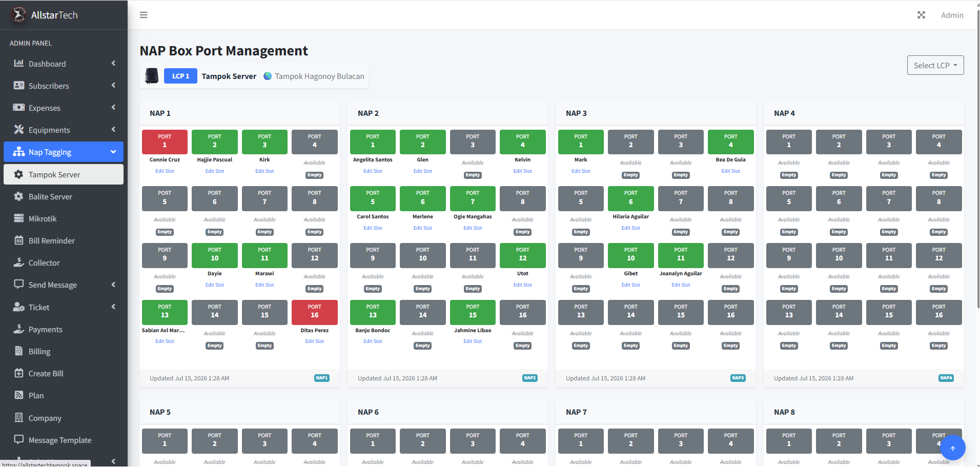980x467 pixels.
Task: Click Edit Slot under Hilaria Aguilar
Action: (631, 228)
